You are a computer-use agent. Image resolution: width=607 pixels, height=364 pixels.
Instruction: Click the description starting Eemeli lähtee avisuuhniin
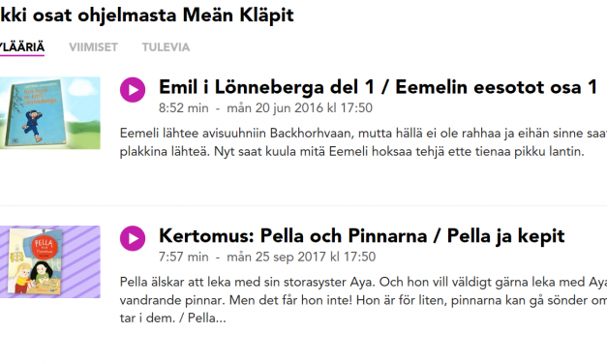pos(363,142)
